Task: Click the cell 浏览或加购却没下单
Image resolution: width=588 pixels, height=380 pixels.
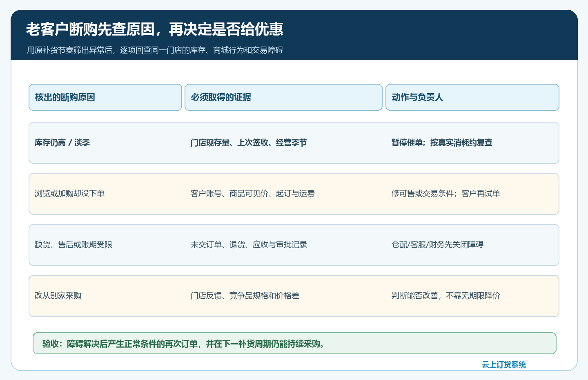Action: tap(70, 194)
